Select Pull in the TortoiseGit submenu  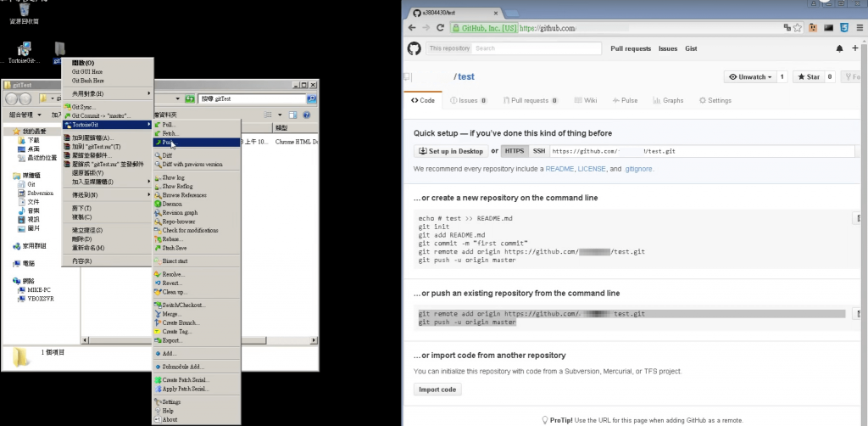[197, 125]
